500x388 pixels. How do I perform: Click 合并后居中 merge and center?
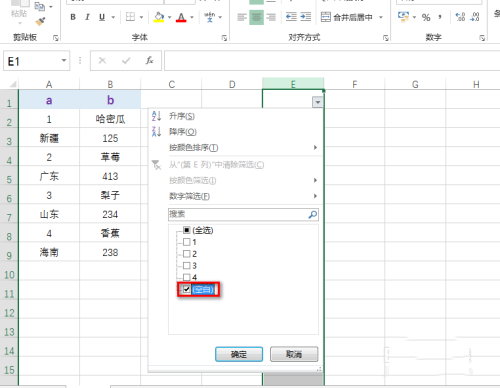pyautogui.click(x=347, y=17)
